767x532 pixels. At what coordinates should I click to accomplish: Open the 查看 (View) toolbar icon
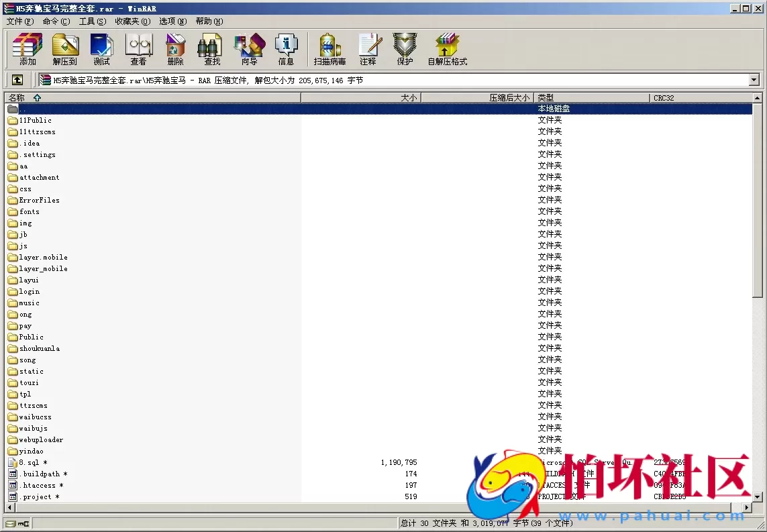tap(138, 50)
